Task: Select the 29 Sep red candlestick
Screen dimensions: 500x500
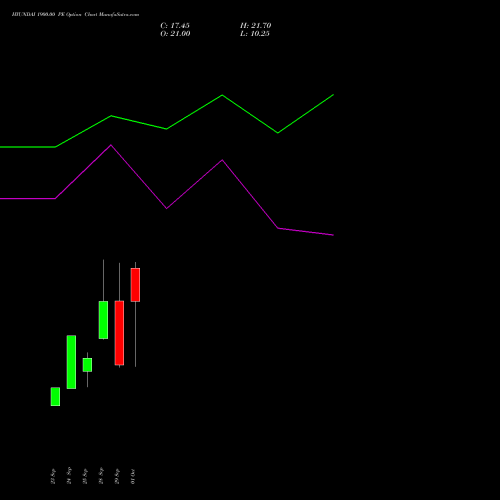Action: (119, 333)
